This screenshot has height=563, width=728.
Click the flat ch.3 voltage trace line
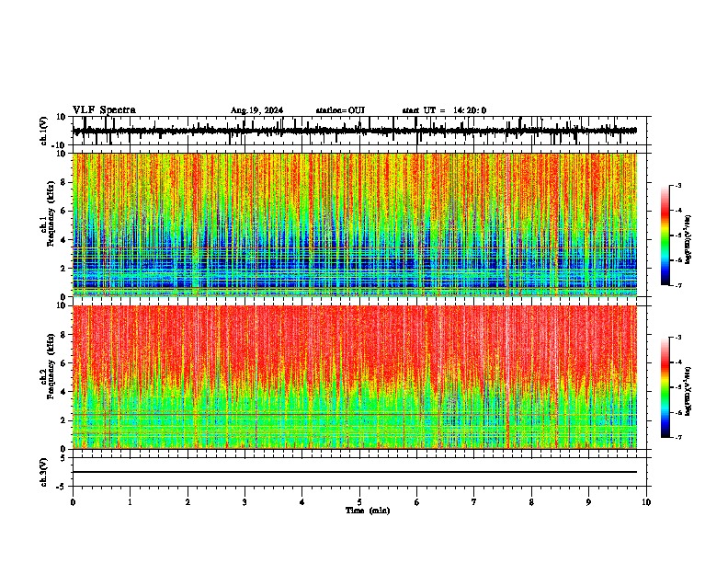tap(355, 472)
